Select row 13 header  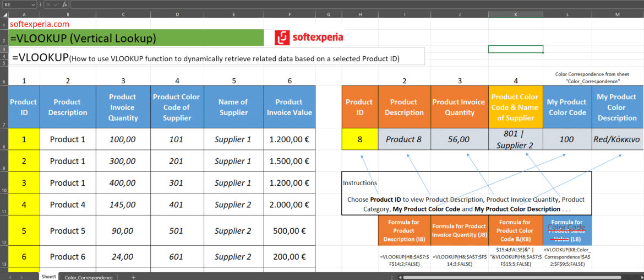click(x=4, y=256)
